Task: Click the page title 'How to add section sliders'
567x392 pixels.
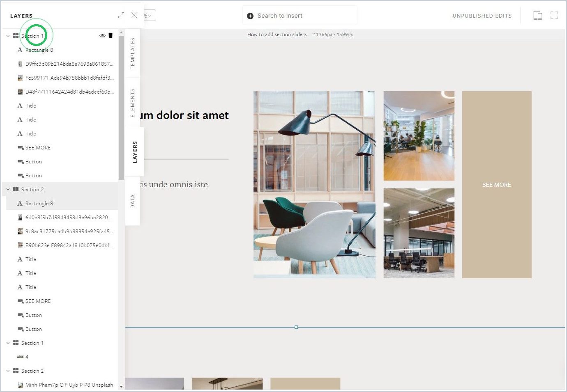Action: 277,34
